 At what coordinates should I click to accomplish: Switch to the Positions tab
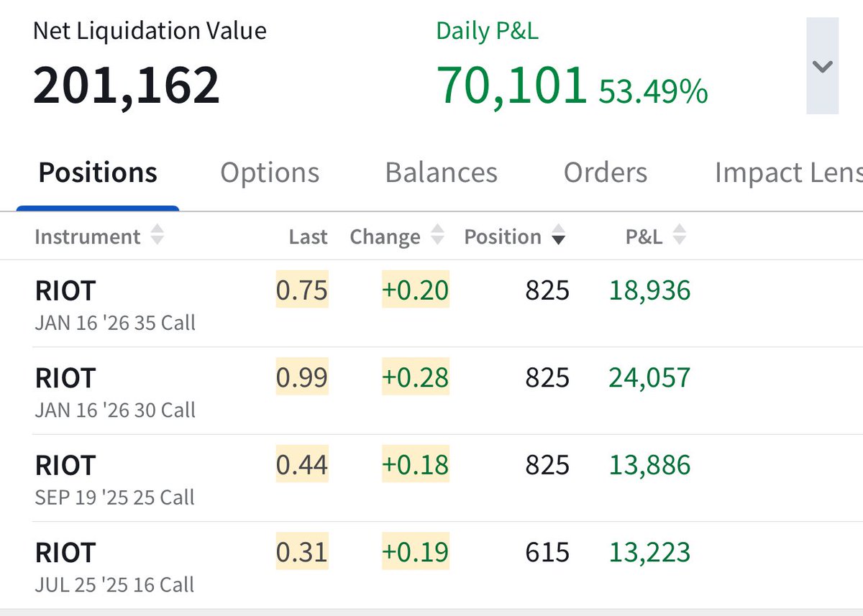pos(98,173)
